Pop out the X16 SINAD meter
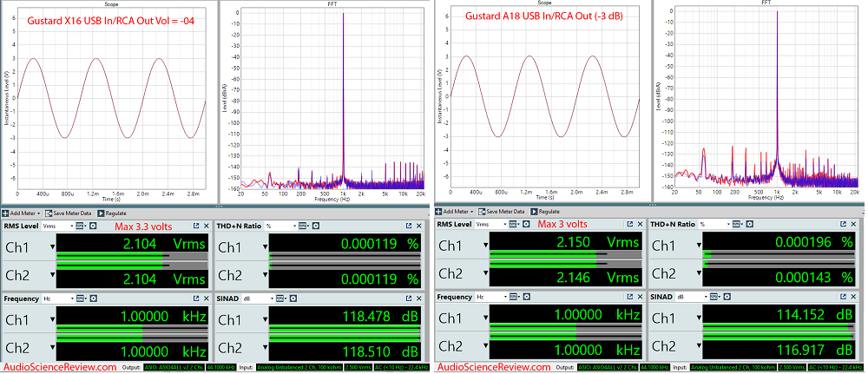868x374 pixels. (409, 299)
